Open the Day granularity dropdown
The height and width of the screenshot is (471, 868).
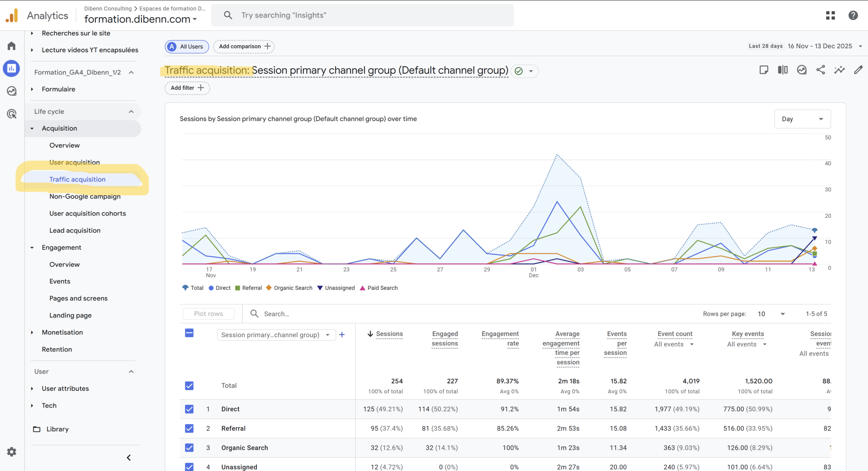coord(802,119)
